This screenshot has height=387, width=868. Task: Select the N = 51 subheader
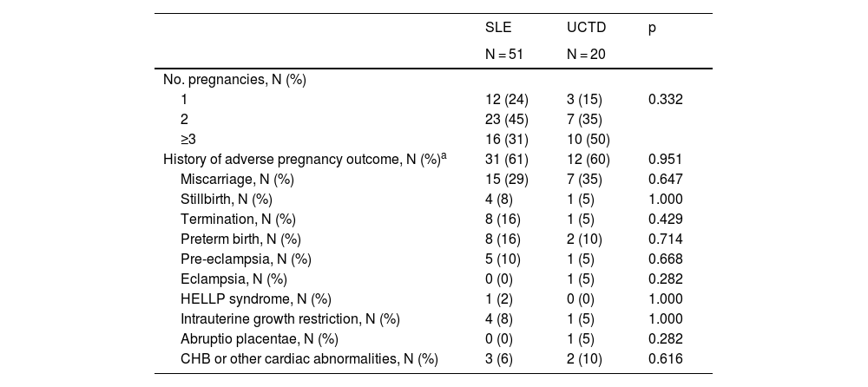tap(504, 55)
